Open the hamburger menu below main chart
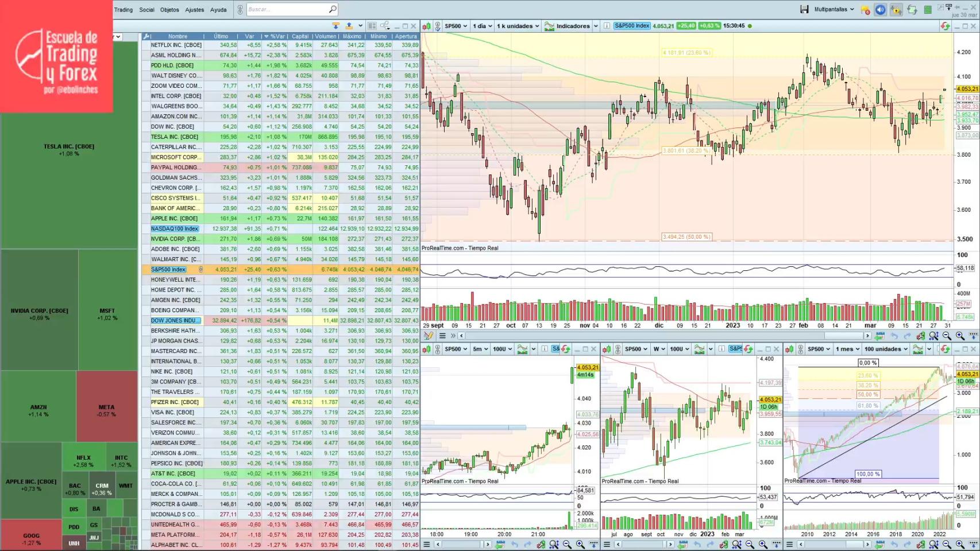The image size is (980, 551). coord(442,336)
